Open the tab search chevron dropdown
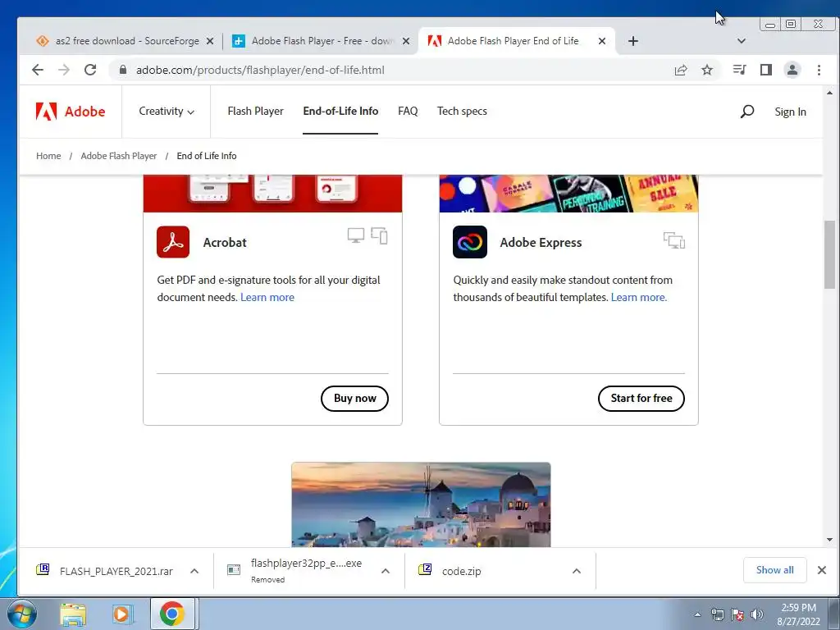Image resolution: width=840 pixels, height=630 pixels. coord(742,41)
